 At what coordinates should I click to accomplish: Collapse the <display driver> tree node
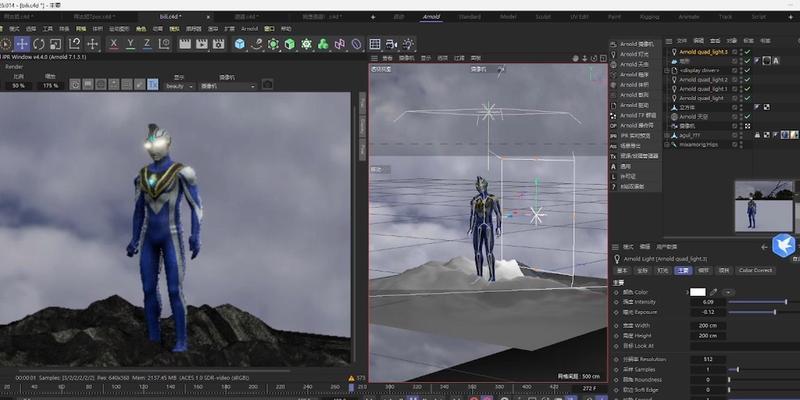coord(666,70)
